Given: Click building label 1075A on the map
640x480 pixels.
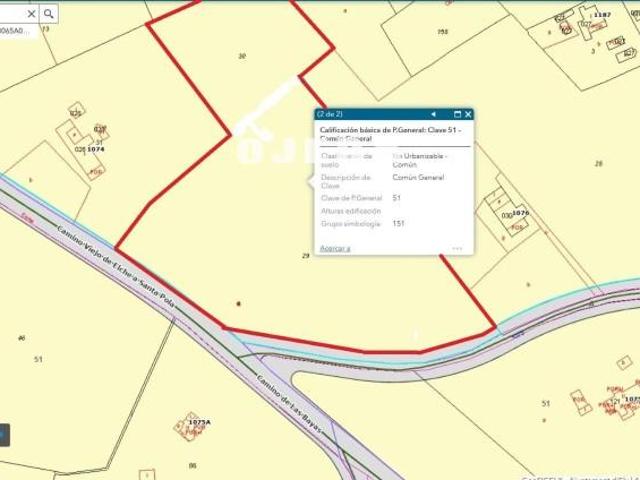Looking at the screenshot, I should [200, 422].
